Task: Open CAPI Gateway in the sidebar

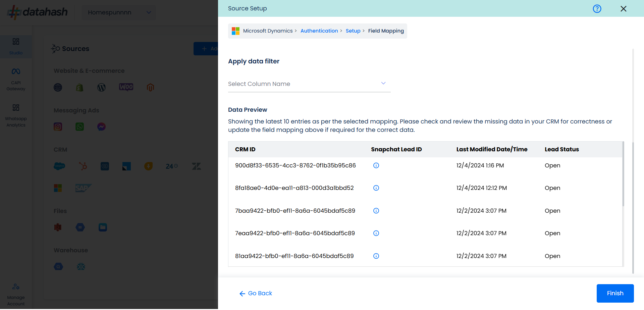Action: click(x=16, y=80)
